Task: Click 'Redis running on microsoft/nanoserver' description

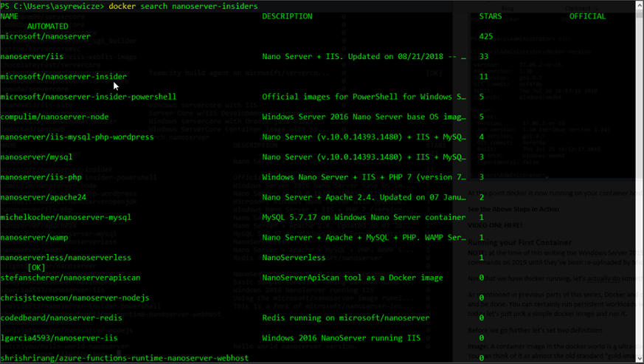Action: click(x=346, y=318)
